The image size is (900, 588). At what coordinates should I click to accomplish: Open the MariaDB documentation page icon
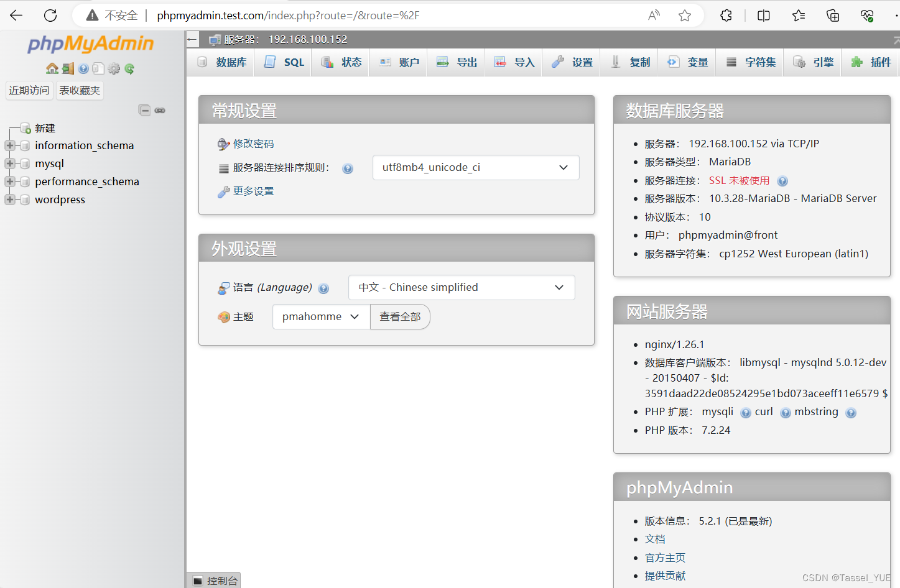click(x=98, y=68)
